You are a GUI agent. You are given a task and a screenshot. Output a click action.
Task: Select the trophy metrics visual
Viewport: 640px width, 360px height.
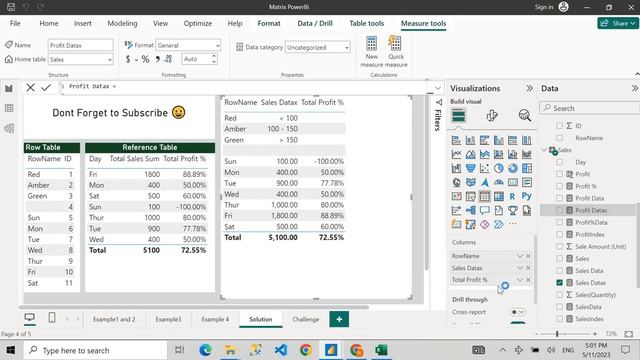(513, 210)
